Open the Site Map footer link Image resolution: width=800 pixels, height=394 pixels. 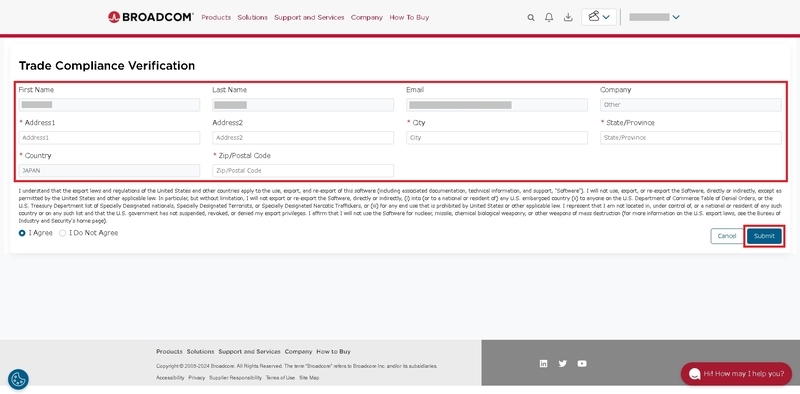click(309, 378)
